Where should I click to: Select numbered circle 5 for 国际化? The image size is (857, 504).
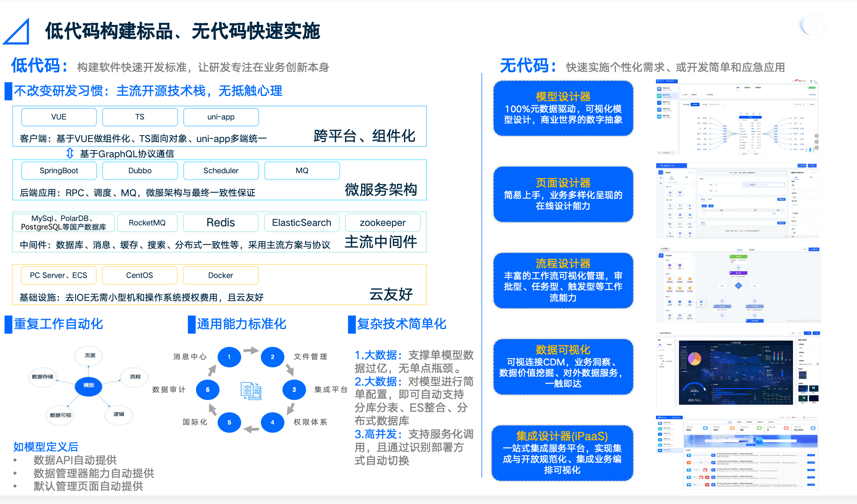pos(229,422)
